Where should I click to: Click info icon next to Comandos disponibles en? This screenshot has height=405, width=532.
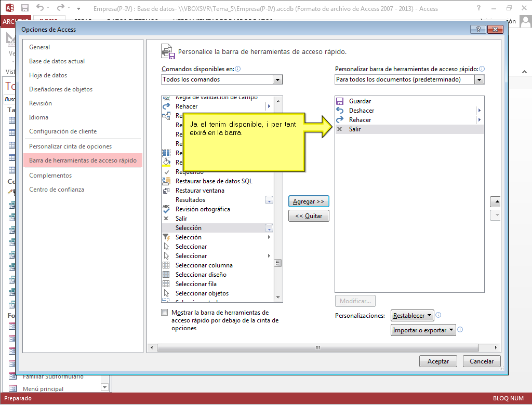(238, 69)
